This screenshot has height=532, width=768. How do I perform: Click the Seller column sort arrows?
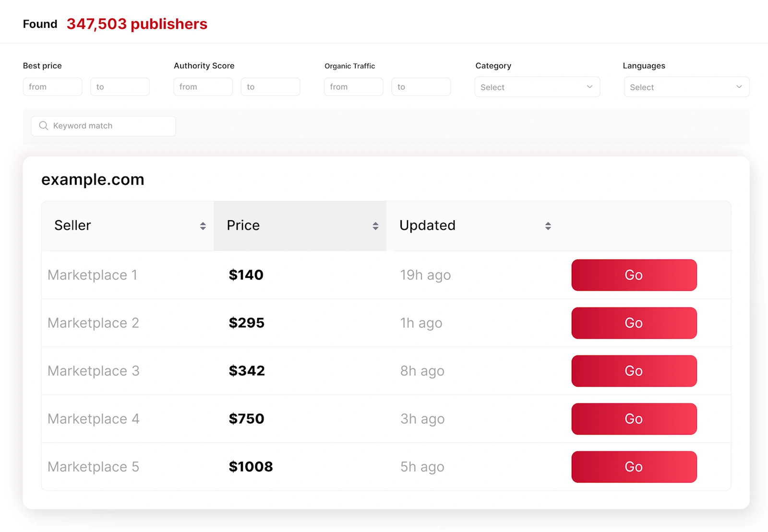pos(203,226)
